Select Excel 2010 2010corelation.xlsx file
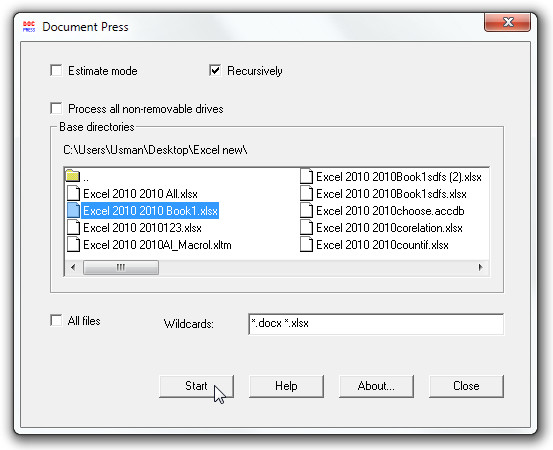Screen dimensions: 553x450 389,228
